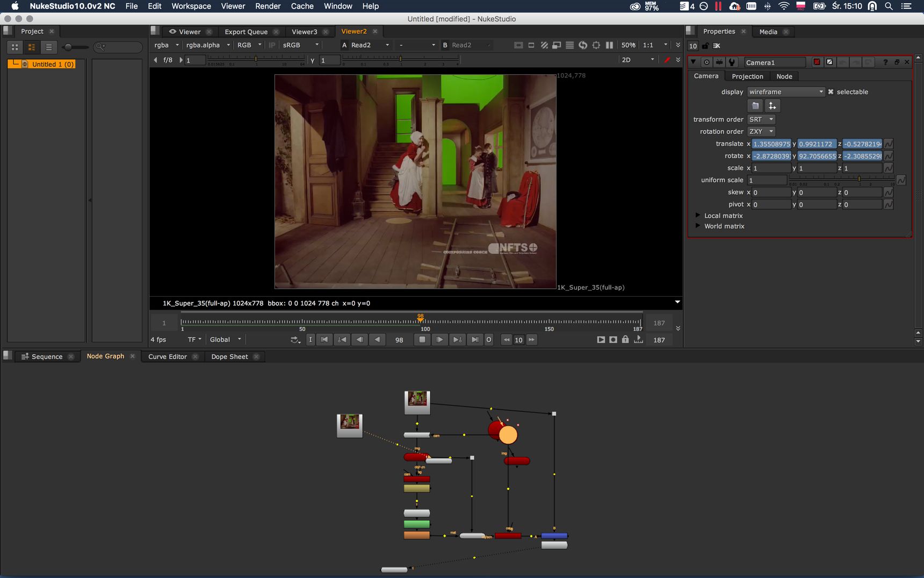Uncheck the selectable checkbox
924x578 pixels.
click(x=831, y=92)
